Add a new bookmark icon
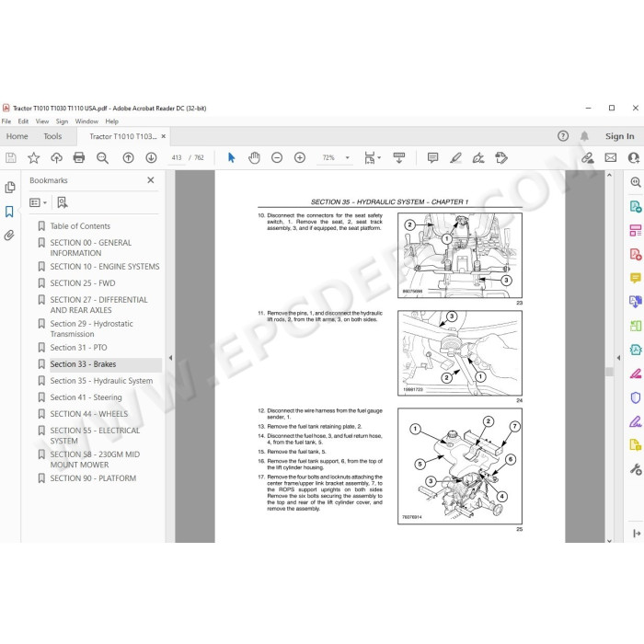The width and height of the screenshot is (644, 644). (x=63, y=202)
